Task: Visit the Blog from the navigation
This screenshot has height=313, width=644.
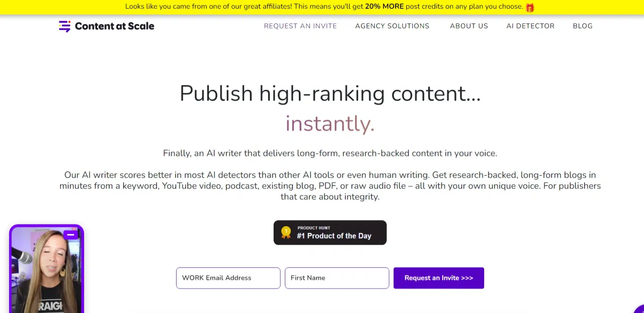Action: (583, 26)
